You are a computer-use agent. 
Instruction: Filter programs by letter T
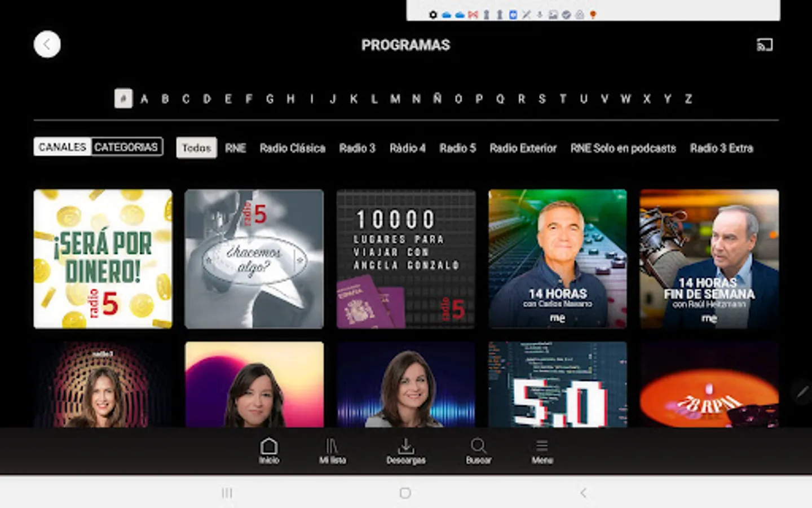point(563,99)
